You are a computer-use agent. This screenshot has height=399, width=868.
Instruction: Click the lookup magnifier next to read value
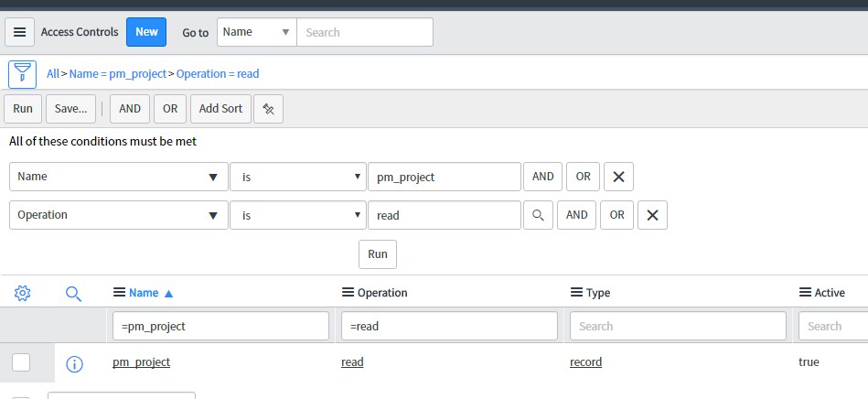pyautogui.click(x=539, y=215)
